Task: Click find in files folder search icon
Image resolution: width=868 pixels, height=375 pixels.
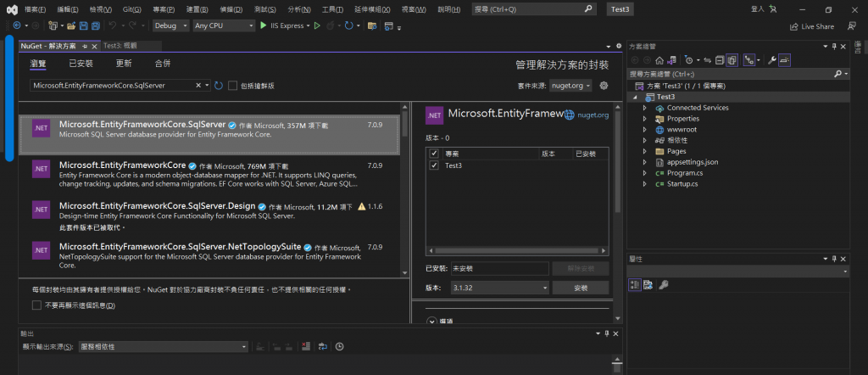Action: [372, 25]
